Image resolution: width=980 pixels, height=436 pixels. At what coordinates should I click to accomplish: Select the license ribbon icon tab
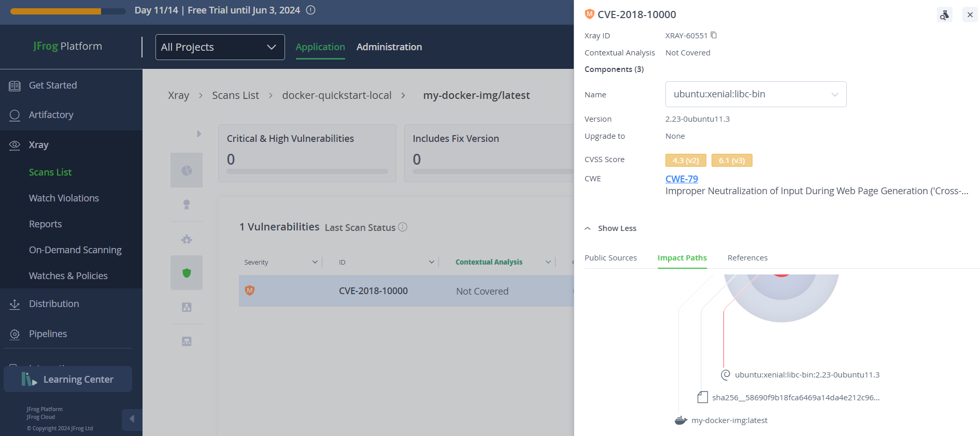point(187,205)
